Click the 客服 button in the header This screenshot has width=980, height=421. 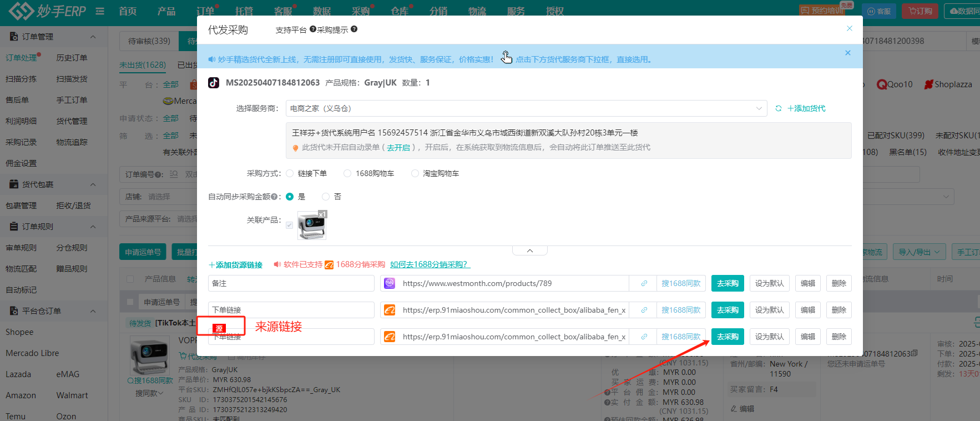click(x=879, y=11)
